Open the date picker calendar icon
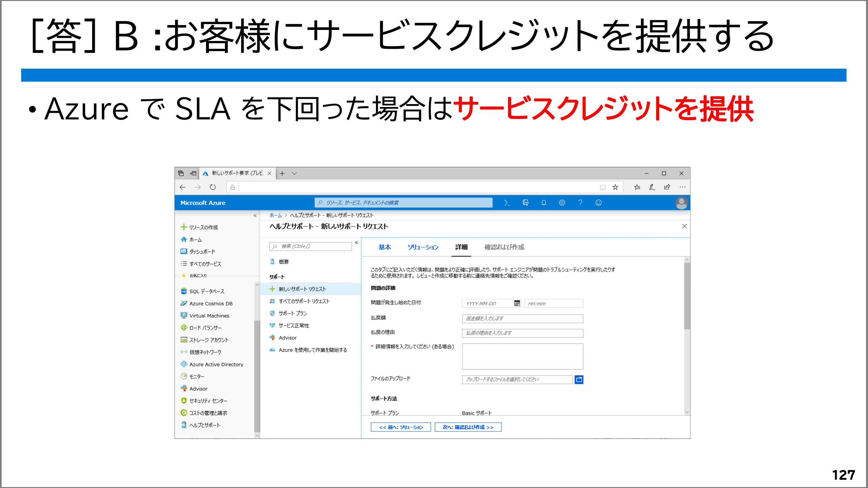This screenshot has width=868, height=488. 517,304
